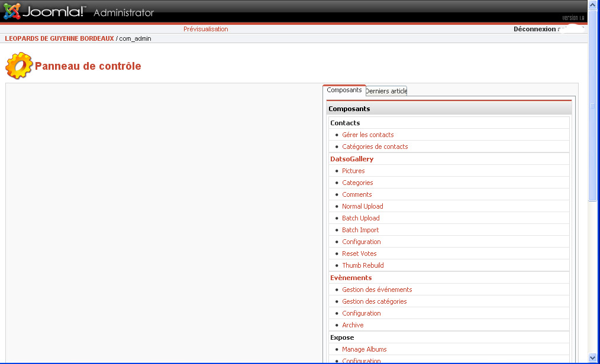The image size is (600, 364).
Task: Open DatsoGallery Comments
Action: (357, 194)
